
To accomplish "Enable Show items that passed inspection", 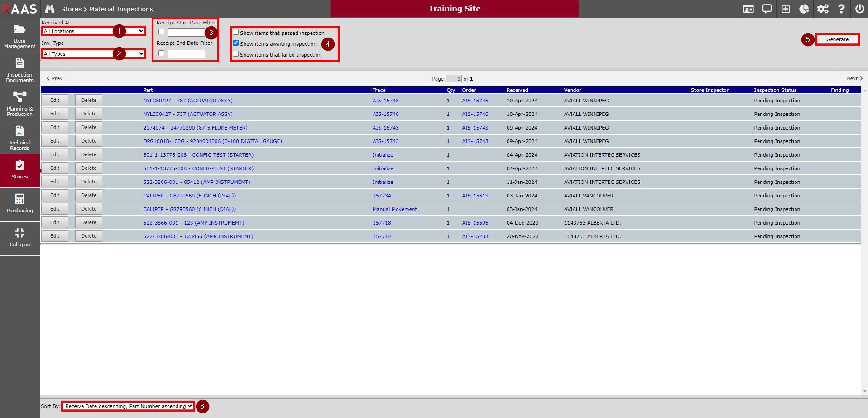I will (x=235, y=32).
